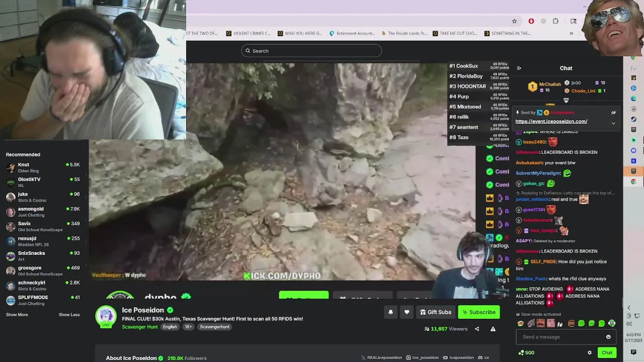Open the emote picker smiley icon
Image resolution: width=644 pixels, height=362 pixels.
[x=608, y=337]
